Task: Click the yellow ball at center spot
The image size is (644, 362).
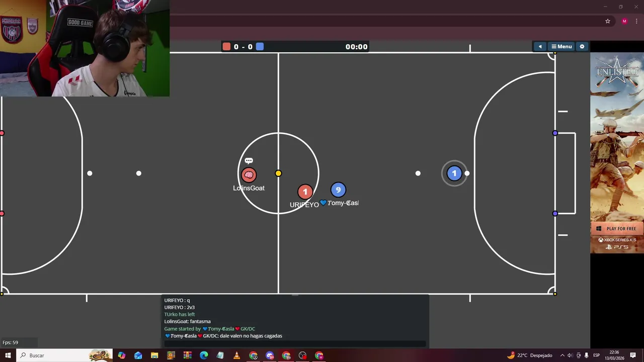Action: pyautogui.click(x=278, y=173)
